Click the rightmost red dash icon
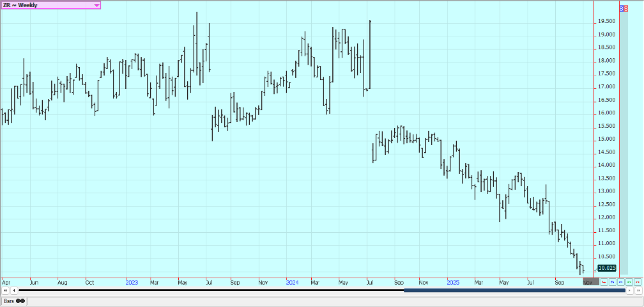644x307 pixels. coord(638,281)
